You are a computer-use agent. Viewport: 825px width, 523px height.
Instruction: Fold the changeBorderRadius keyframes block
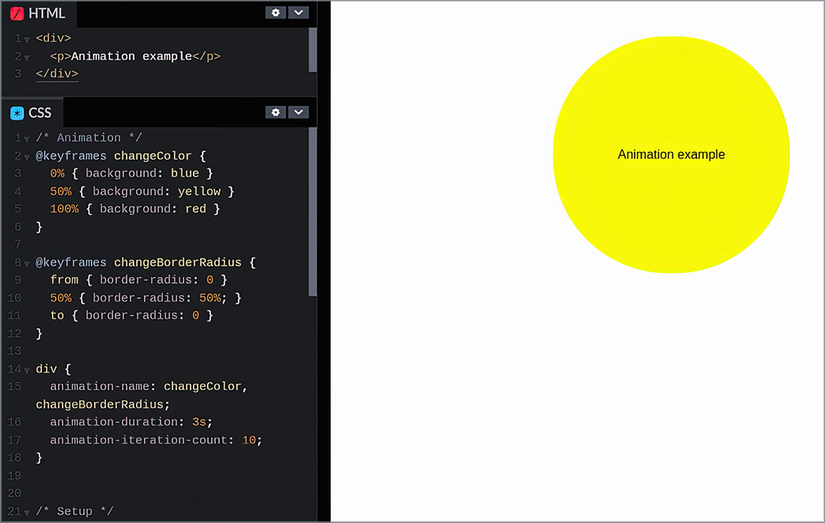click(x=27, y=264)
